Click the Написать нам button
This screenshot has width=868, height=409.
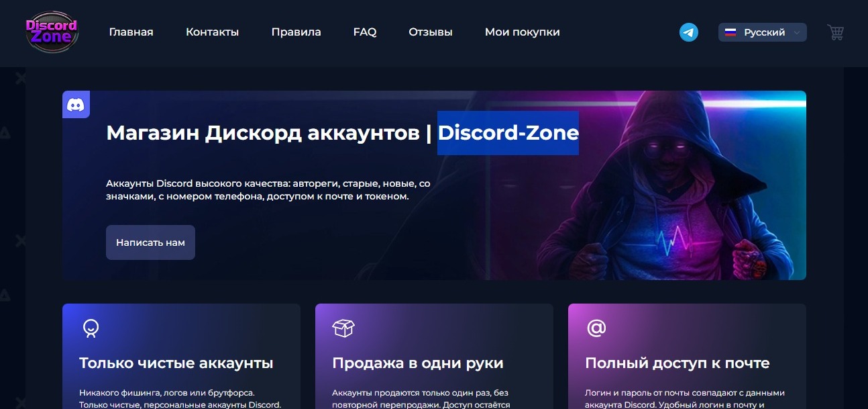click(x=150, y=242)
